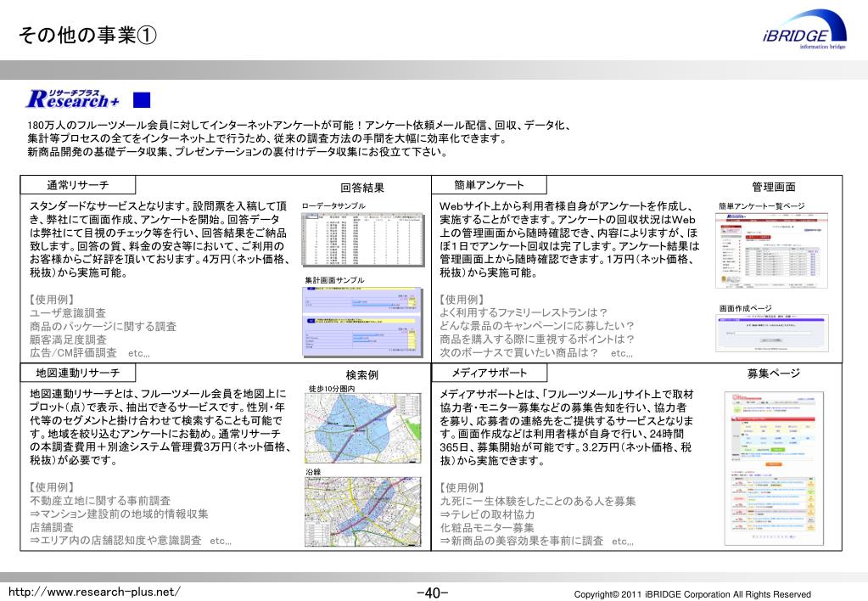Click the 顧客満足度調査 example line
868x601 pixels.
(x=68, y=340)
